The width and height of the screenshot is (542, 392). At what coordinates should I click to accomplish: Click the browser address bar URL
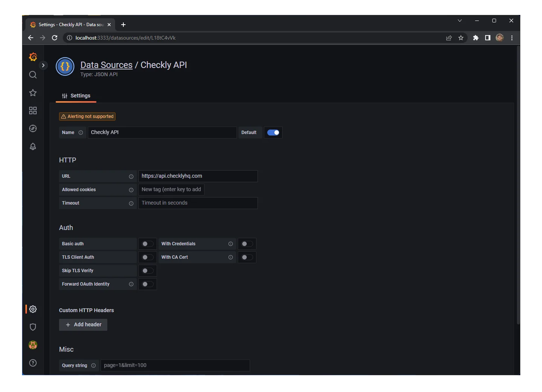(126, 38)
